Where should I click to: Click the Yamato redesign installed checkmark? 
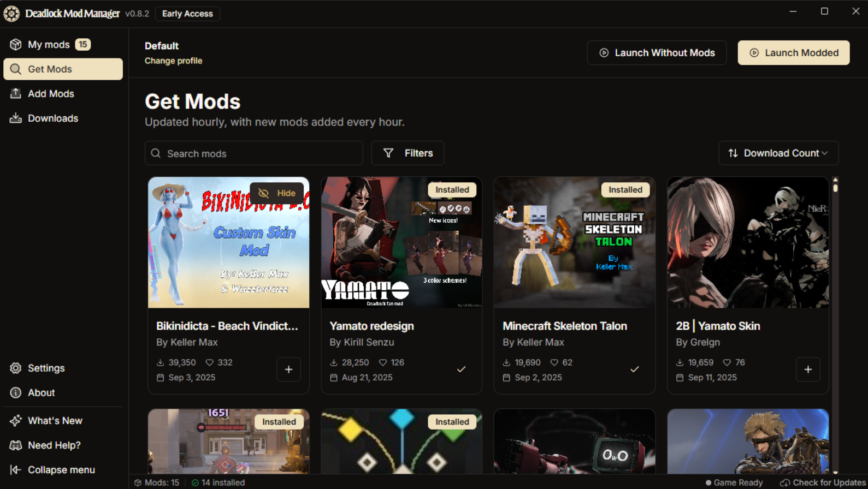(x=461, y=369)
